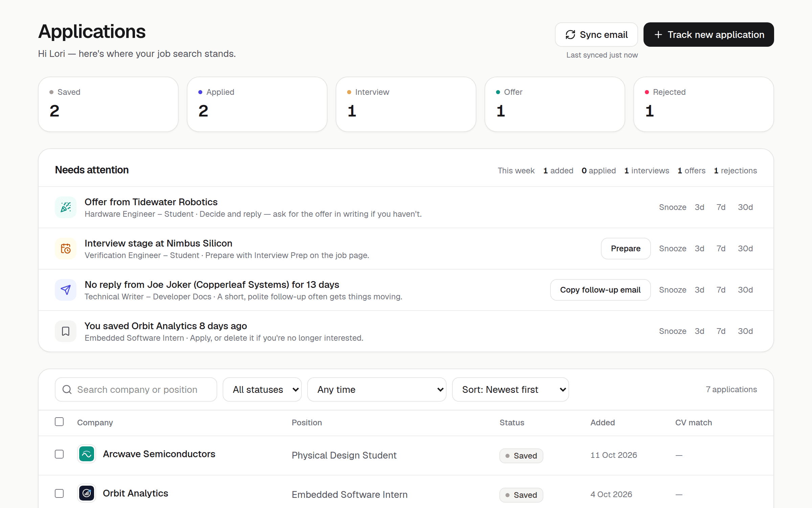Screen dimensions: 812x508
Task: Click Track new application button
Action: (708, 35)
